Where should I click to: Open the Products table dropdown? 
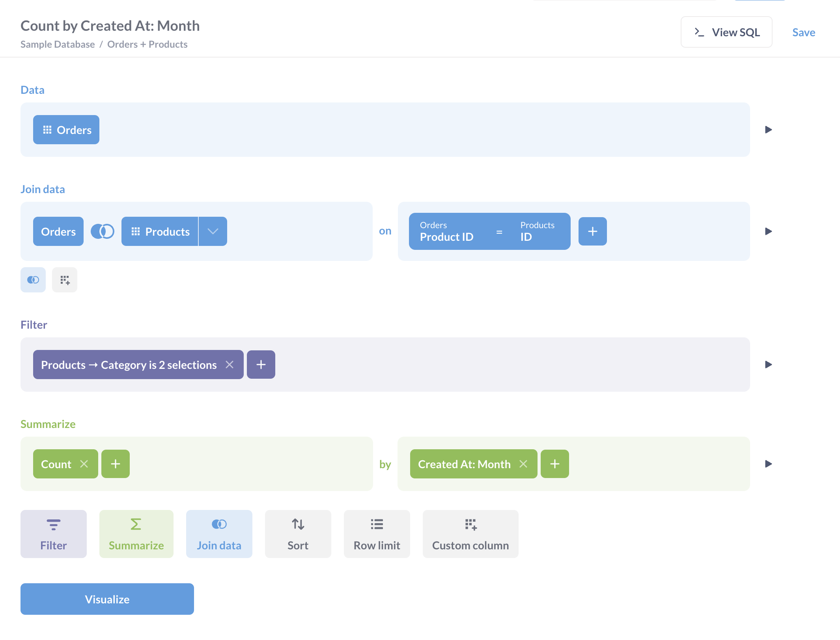(x=213, y=231)
